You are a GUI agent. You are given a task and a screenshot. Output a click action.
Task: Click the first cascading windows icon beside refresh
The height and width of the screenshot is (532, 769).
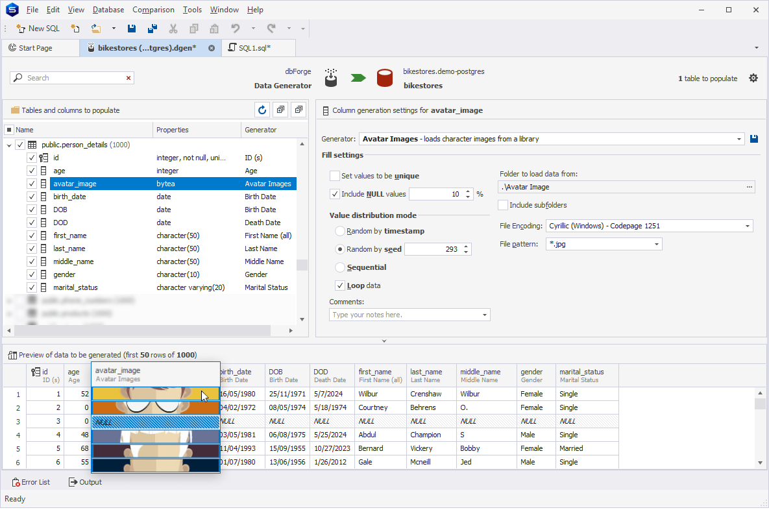tap(280, 110)
